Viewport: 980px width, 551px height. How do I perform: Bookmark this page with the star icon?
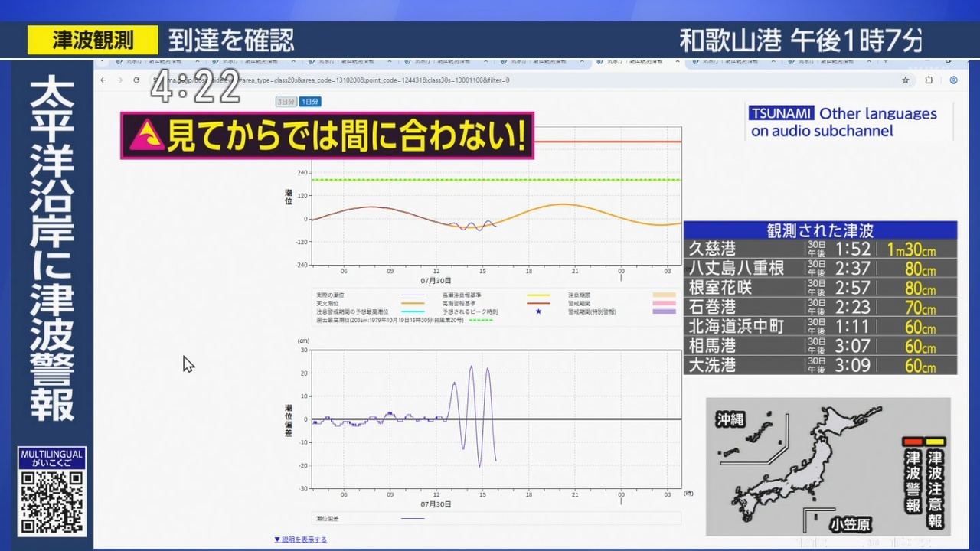coord(906,80)
